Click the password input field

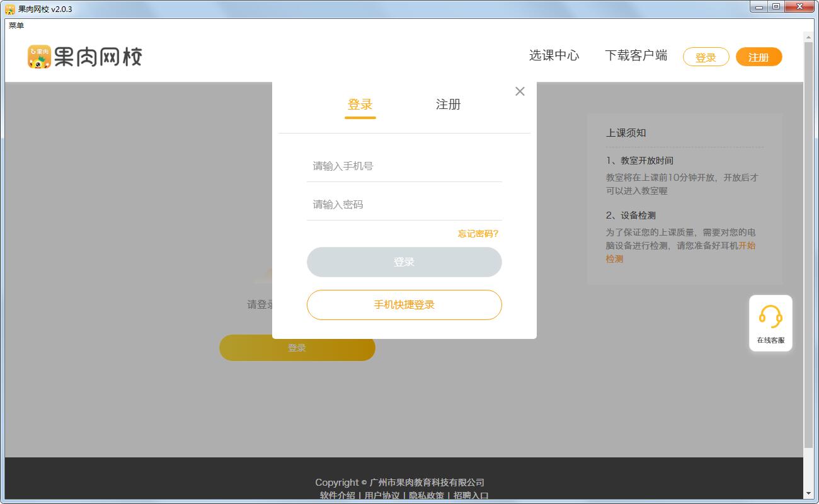click(x=404, y=204)
